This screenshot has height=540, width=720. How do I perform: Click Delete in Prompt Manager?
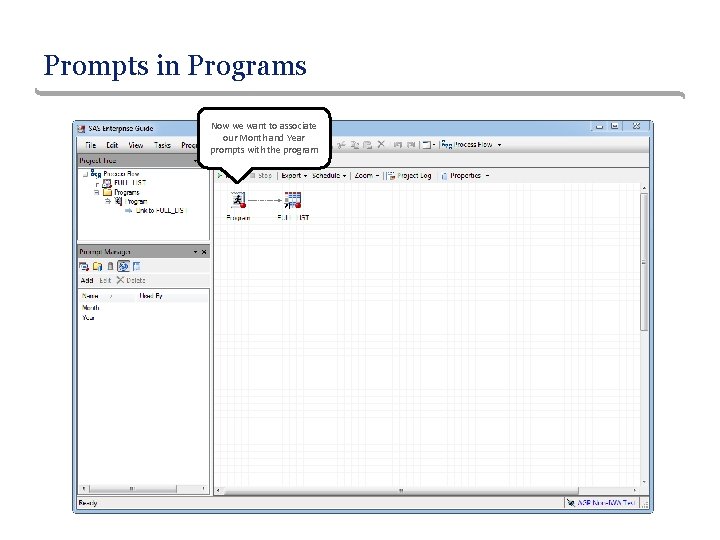(131, 280)
